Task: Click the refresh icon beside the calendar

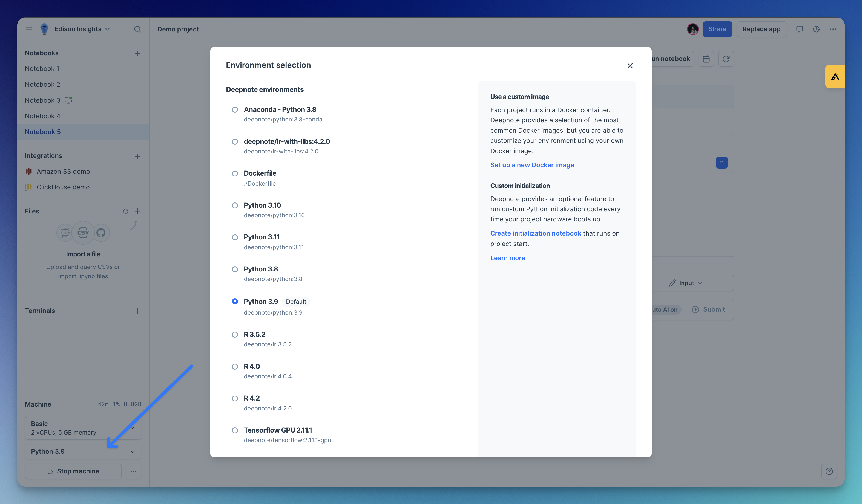Action: click(x=726, y=59)
